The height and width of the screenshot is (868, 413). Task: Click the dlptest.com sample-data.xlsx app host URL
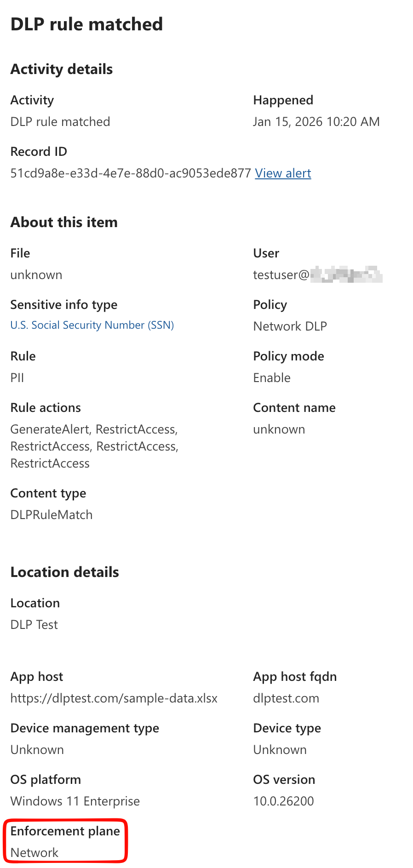(114, 698)
